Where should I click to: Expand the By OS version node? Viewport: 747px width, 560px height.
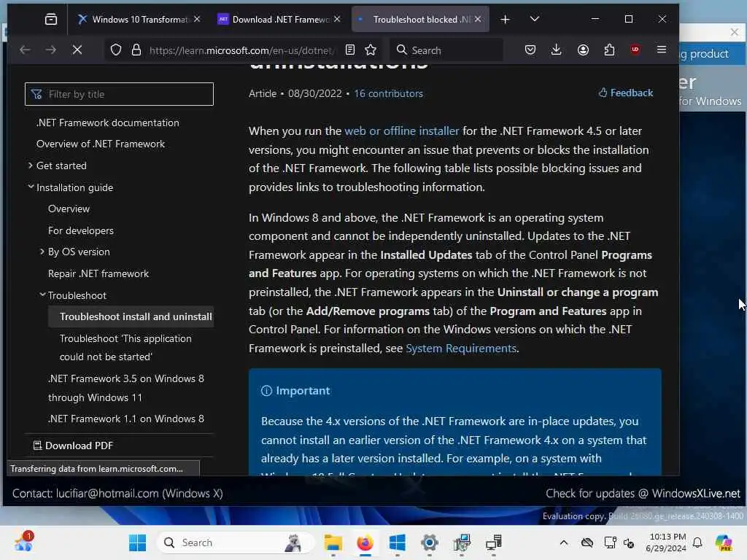pos(42,252)
